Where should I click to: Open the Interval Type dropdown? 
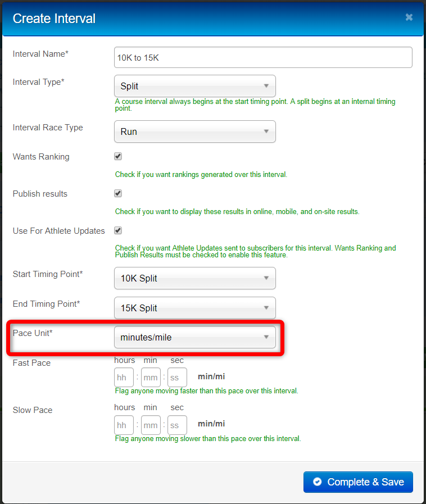coord(195,86)
